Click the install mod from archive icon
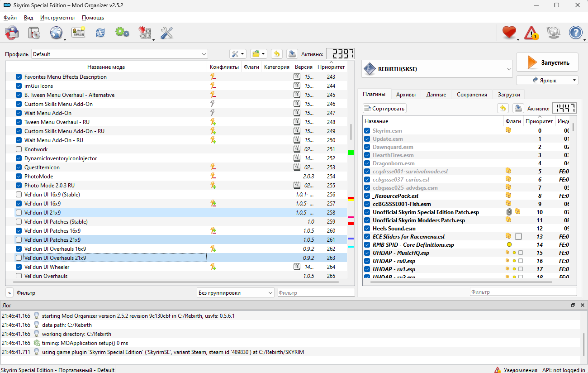Viewport: 588px width, 373px height. point(12,33)
